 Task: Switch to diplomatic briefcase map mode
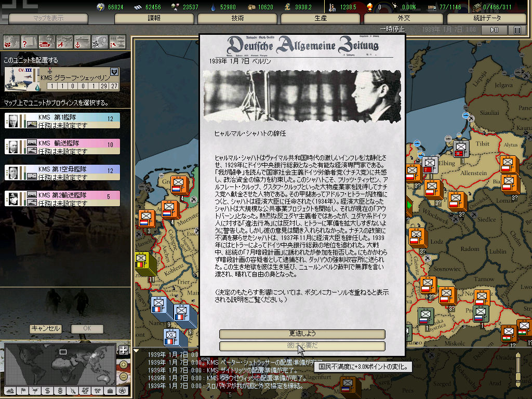coord(110,391)
